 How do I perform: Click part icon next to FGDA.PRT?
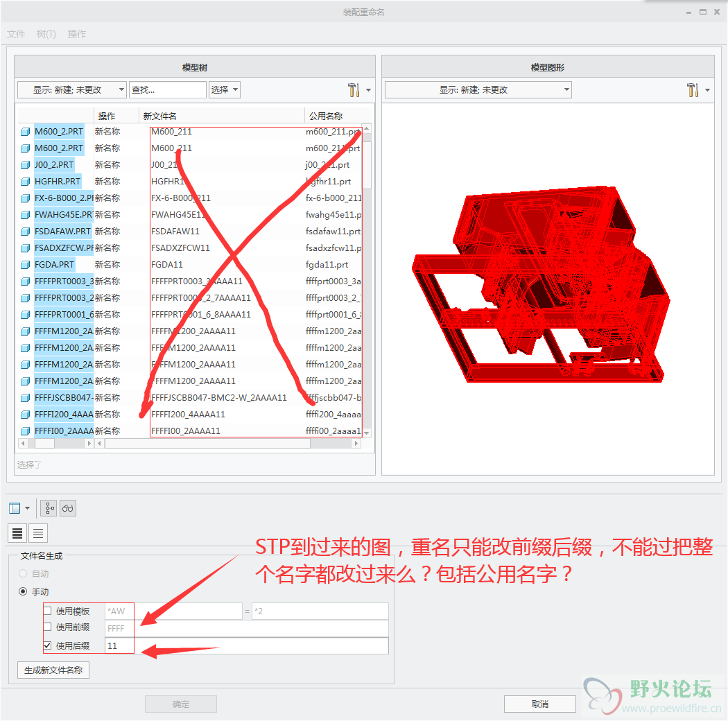click(26, 265)
